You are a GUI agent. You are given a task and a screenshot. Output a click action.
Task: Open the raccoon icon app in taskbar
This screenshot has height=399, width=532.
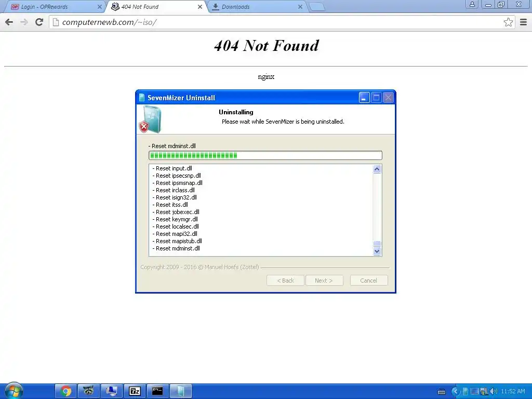[88, 391]
